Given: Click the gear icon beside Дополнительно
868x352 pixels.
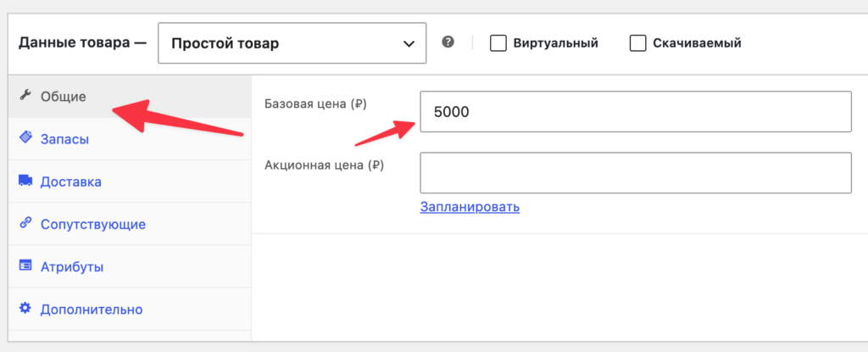Looking at the screenshot, I should pos(25,308).
